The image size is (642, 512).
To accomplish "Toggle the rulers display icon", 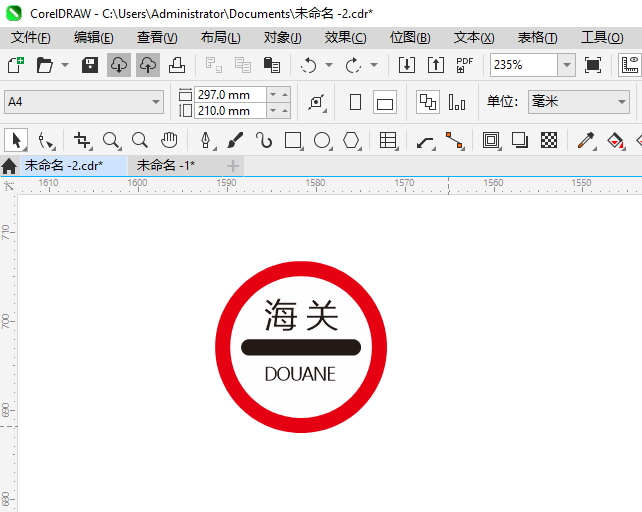I will point(630,65).
